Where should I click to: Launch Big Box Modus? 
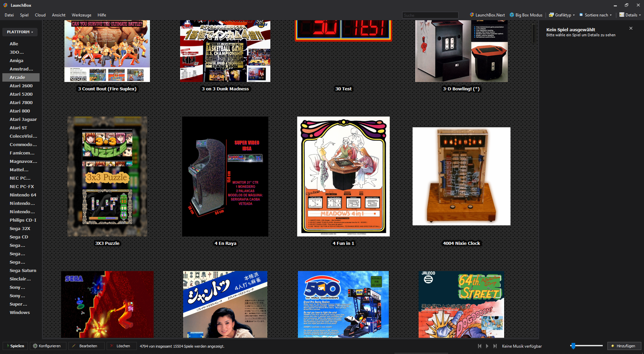[526, 15]
